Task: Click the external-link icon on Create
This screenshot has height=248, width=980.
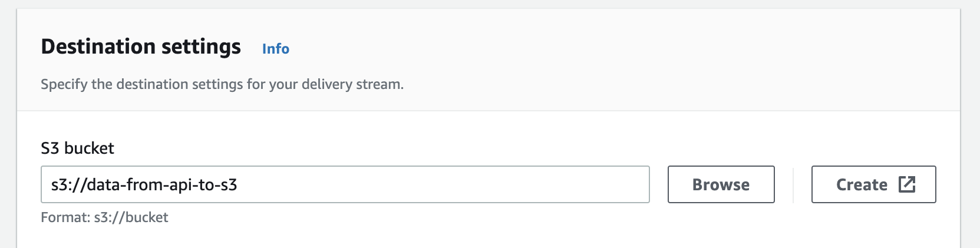Action: tap(907, 184)
